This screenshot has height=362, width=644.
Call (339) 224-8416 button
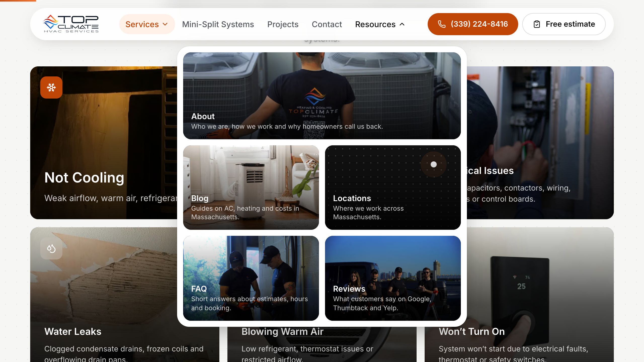pos(473,24)
